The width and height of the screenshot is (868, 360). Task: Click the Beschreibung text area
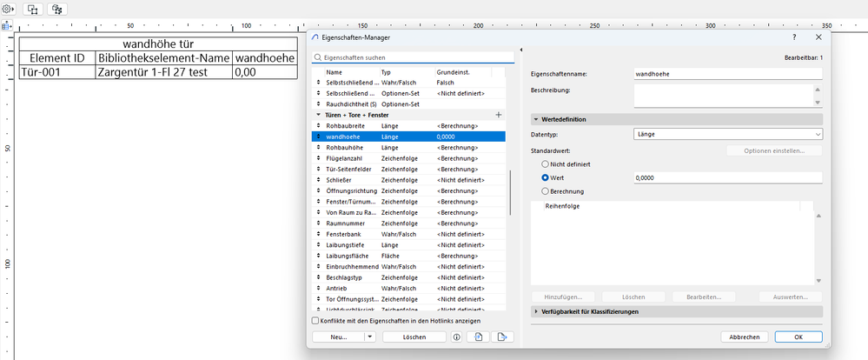(x=723, y=96)
